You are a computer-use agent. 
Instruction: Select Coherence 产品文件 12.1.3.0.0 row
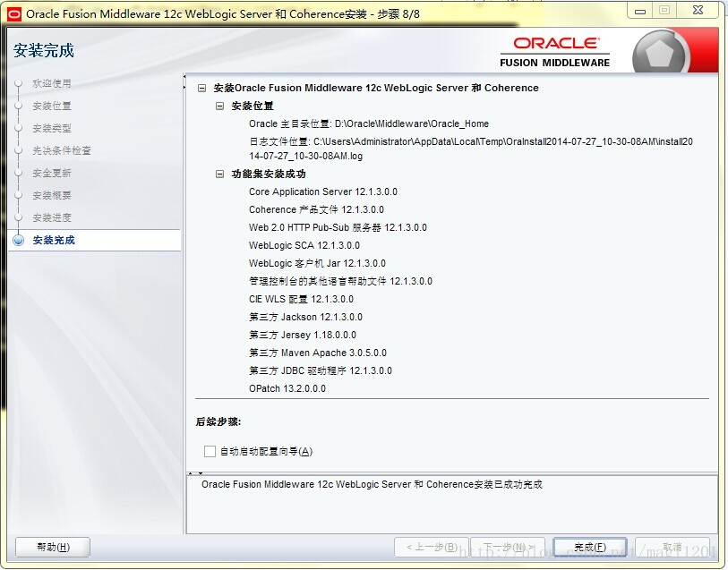tap(317, 209)
